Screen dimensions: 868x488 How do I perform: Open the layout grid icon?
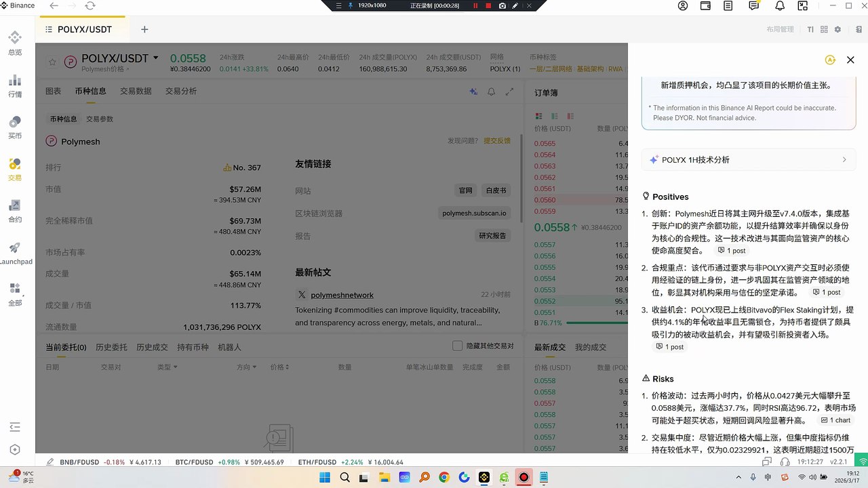[x=824, y=30]
